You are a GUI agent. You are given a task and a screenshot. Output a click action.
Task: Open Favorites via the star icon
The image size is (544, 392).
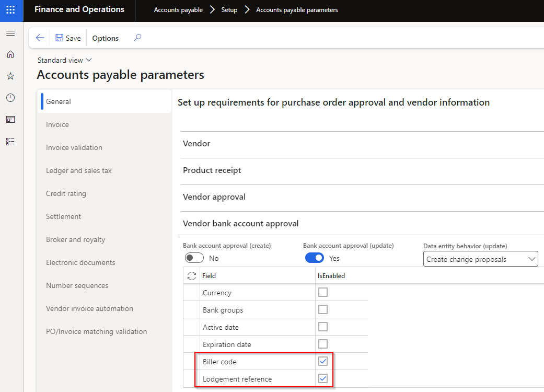[x=10, y=76]
